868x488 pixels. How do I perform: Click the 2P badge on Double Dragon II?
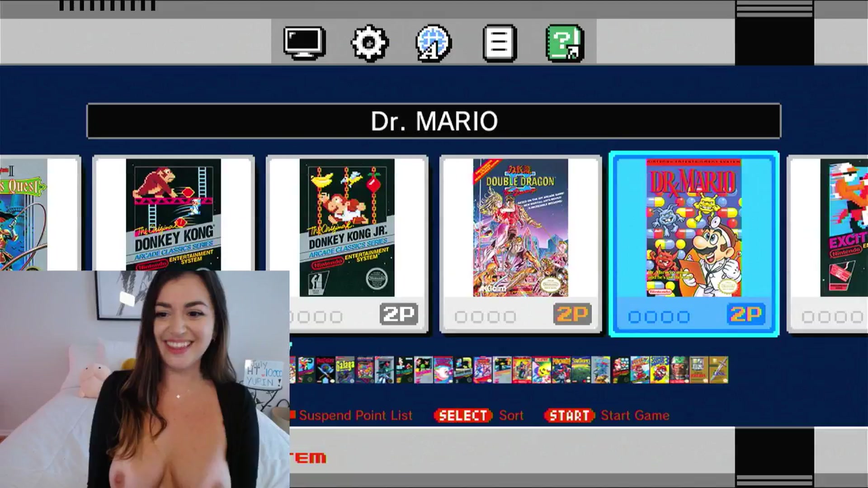pos(572,314)
